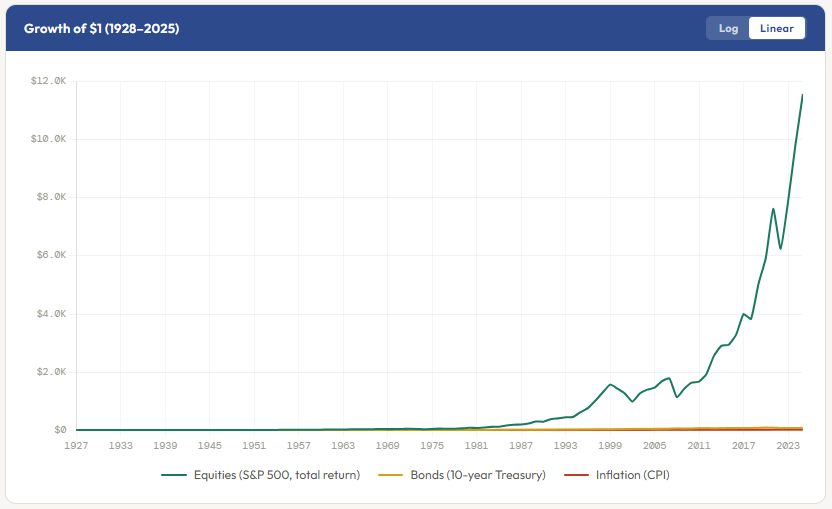Click the $12.0K y-axis label
This screenshot has width=832, height=509.
(48, 81)
